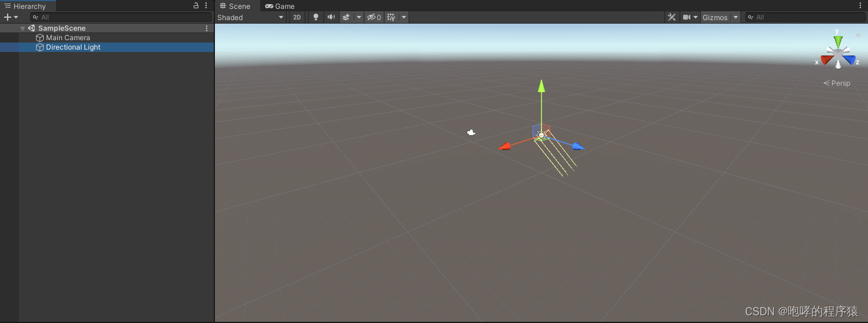The width and height of the screenshot is (868, 323).
Task: Click the Main Camera gizmo in scene
Action: [471, 133]
